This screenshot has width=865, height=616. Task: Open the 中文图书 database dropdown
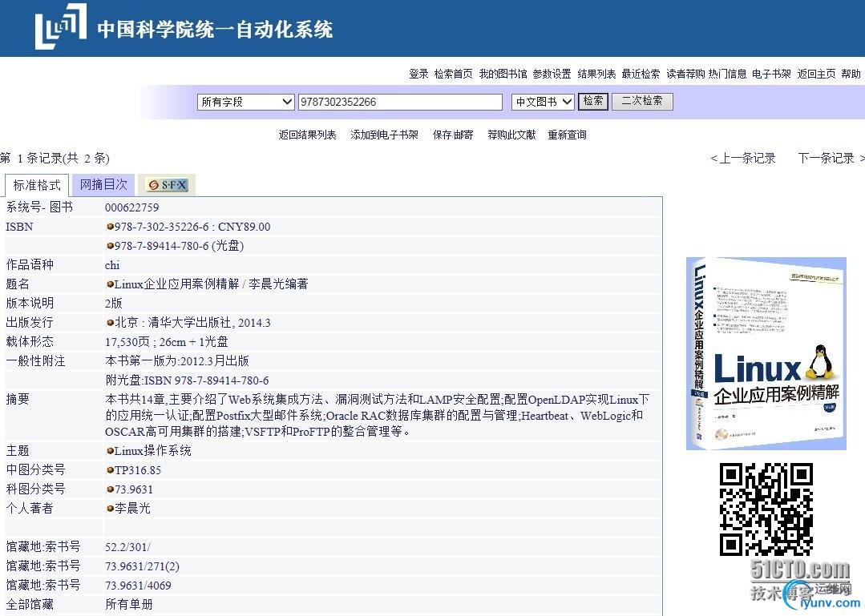pos(543,102)
